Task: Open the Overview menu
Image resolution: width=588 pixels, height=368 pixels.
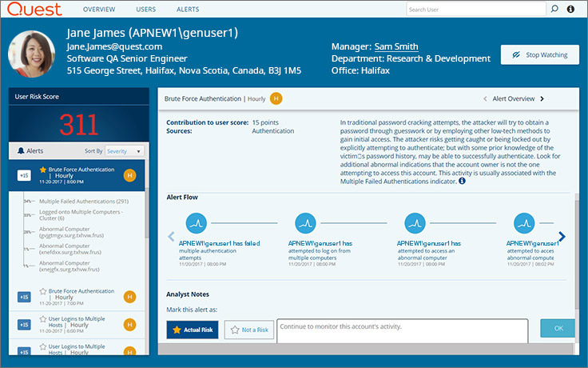Action: tap(99, 10)
